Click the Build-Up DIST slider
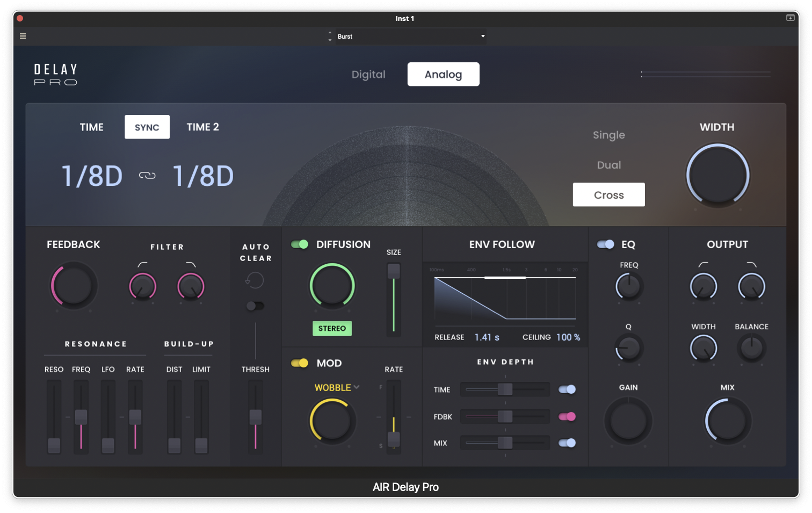This screenshot has width=812, height=513. click(x=174, y=417)
